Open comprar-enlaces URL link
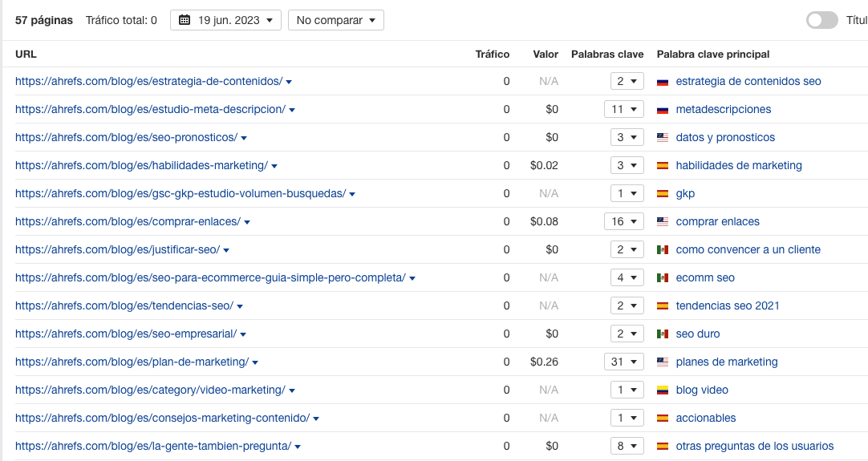 click(128, 221)
